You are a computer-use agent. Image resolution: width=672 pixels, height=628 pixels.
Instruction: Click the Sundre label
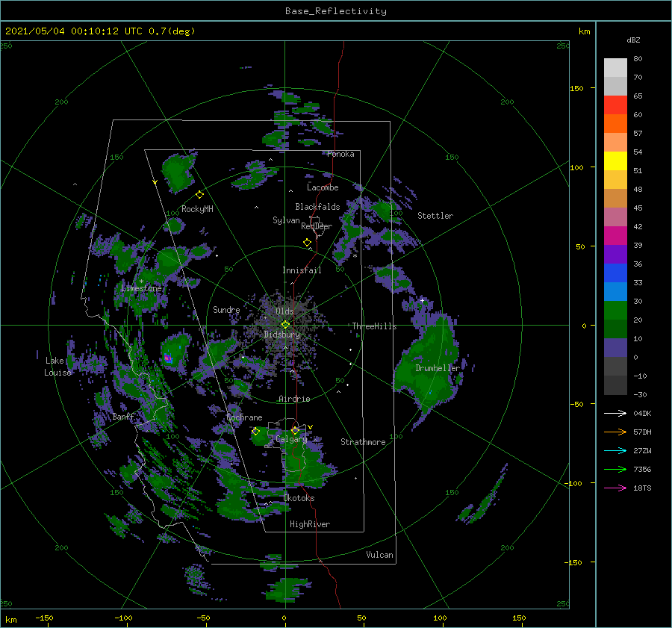(226, 309)
